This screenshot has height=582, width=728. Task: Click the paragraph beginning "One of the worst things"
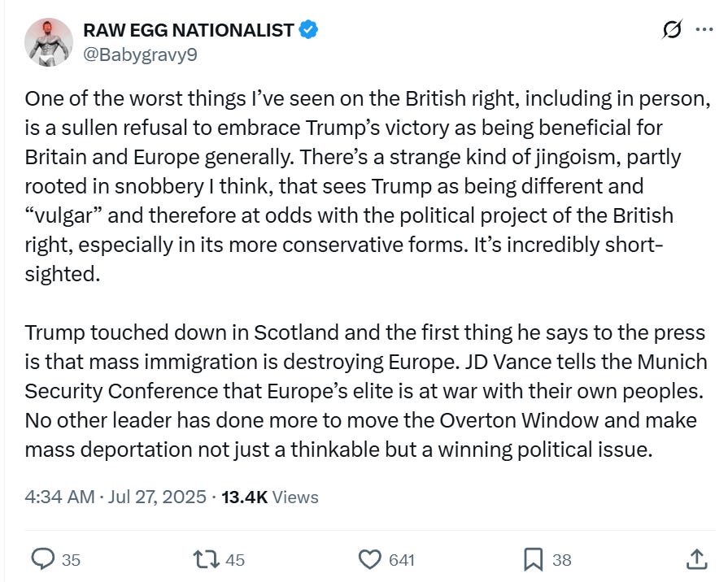pos(358,186)
